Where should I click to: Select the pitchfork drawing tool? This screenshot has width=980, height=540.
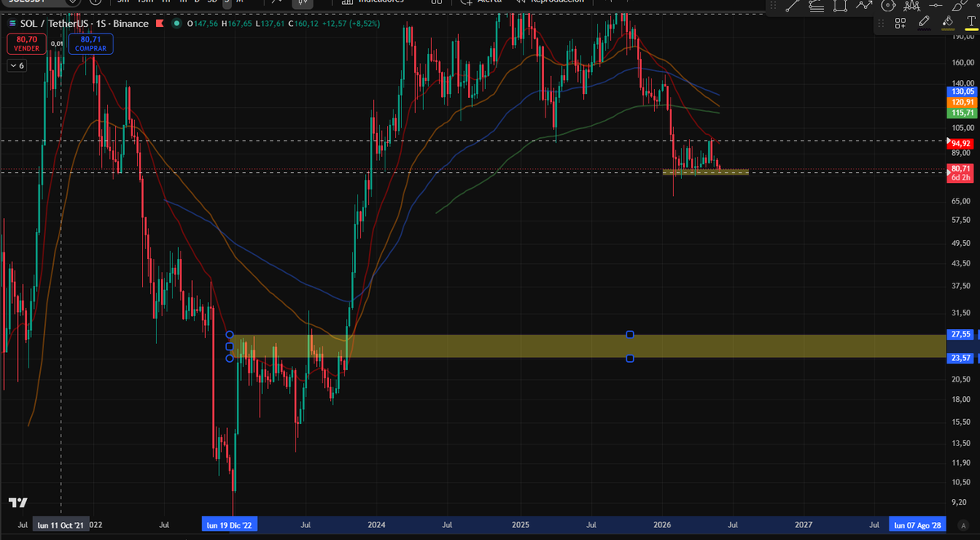pos(911,6)
